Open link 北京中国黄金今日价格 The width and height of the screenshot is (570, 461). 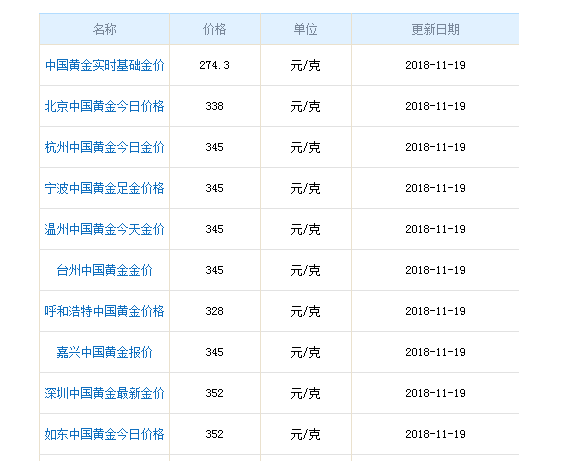point(105,107)
